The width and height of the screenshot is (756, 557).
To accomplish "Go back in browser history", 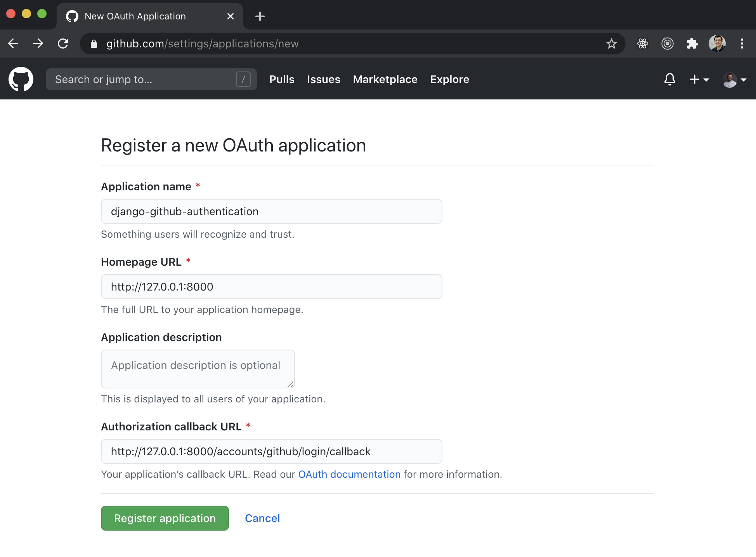I will click(x=14, y=44).
